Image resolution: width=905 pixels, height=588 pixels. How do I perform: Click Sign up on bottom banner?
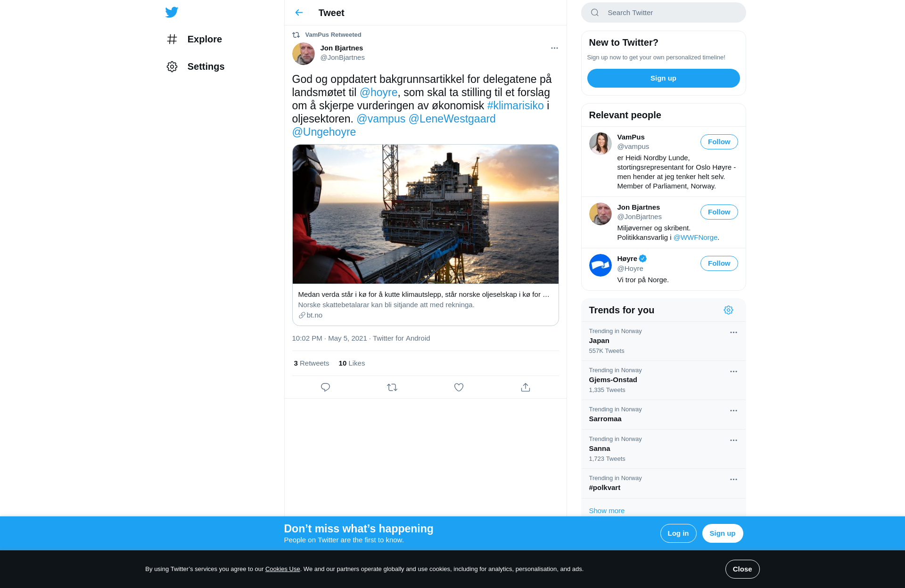(722, 533)
